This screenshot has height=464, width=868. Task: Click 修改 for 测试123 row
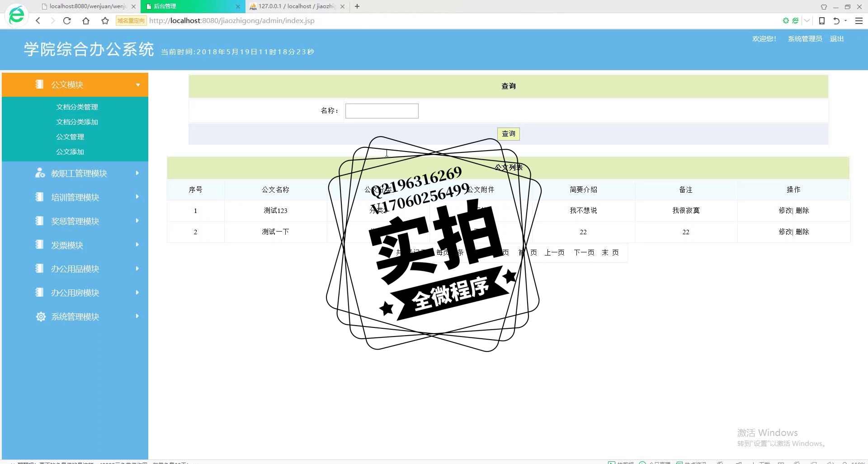[x=785, y=210]
